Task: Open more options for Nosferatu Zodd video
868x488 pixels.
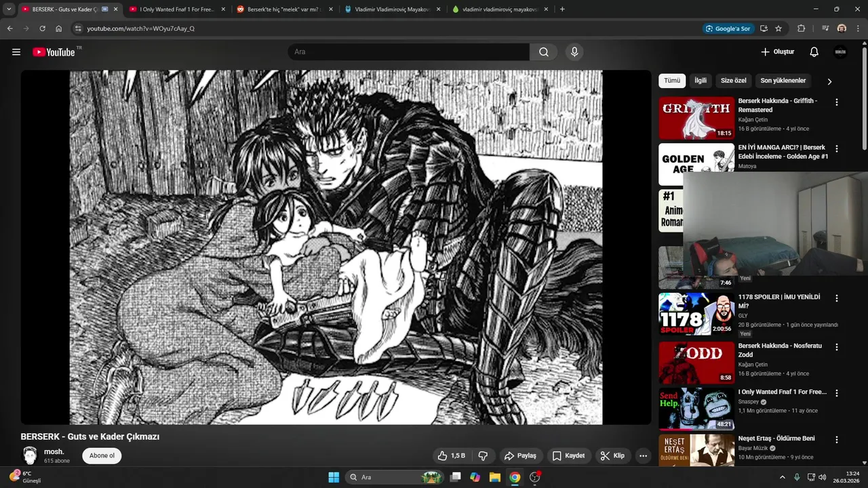Action: [x=837, y=347]
